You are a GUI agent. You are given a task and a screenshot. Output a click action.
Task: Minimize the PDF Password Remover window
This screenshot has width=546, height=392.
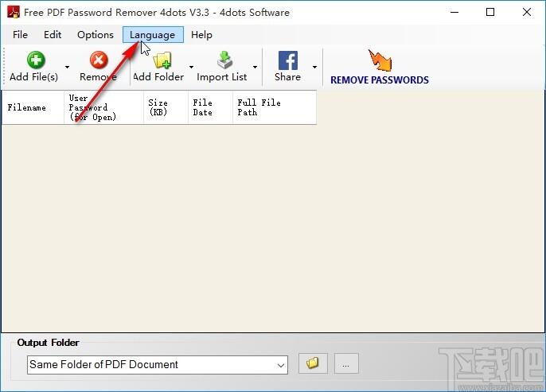point(454,12)
